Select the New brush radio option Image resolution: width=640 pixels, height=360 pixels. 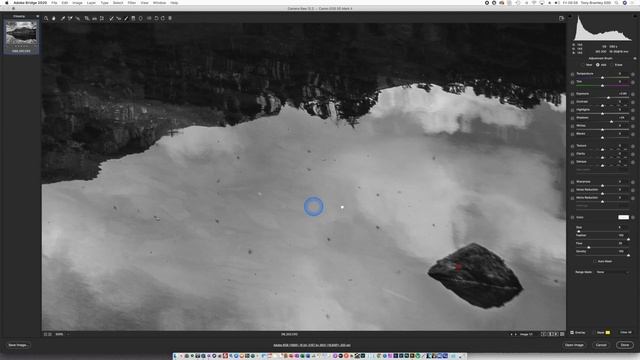(583, 65)
